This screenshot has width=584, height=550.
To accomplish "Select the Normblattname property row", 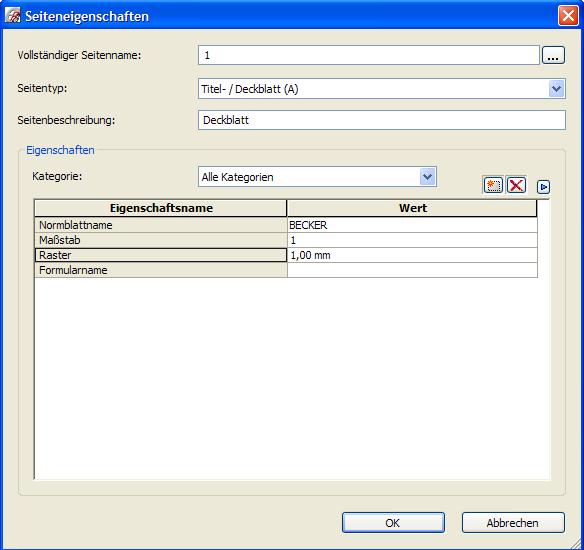I will coord(286,225).
